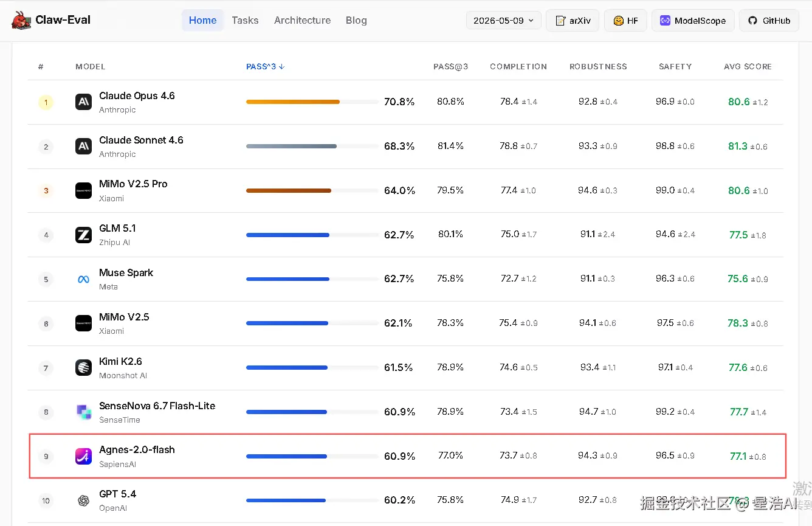Screen dimensions: 812x526
Task: Sort by the SAFETY column header
Action: (675, 66)
